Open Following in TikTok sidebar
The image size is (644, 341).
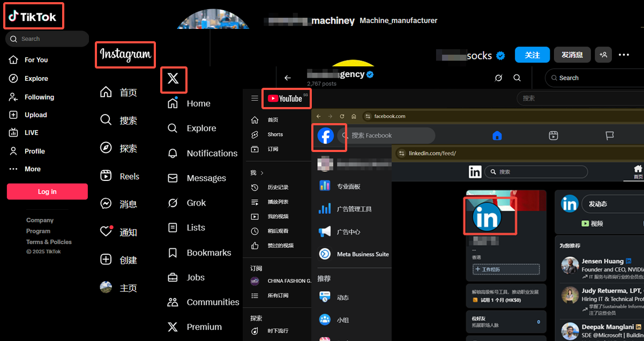coord(32,97)
